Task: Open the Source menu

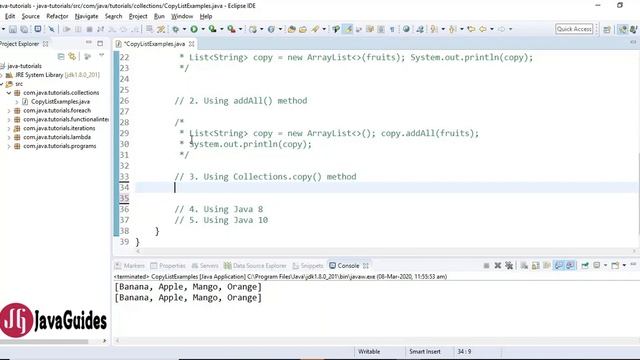Action: click(x=31, y=16)
